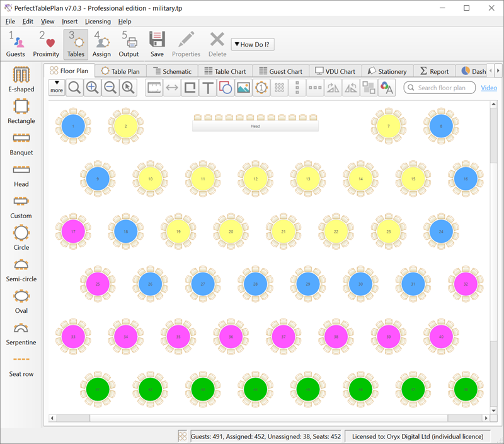The image size is (504, 444).
Task: Click the insert shape icon
Action: (226, 88)
